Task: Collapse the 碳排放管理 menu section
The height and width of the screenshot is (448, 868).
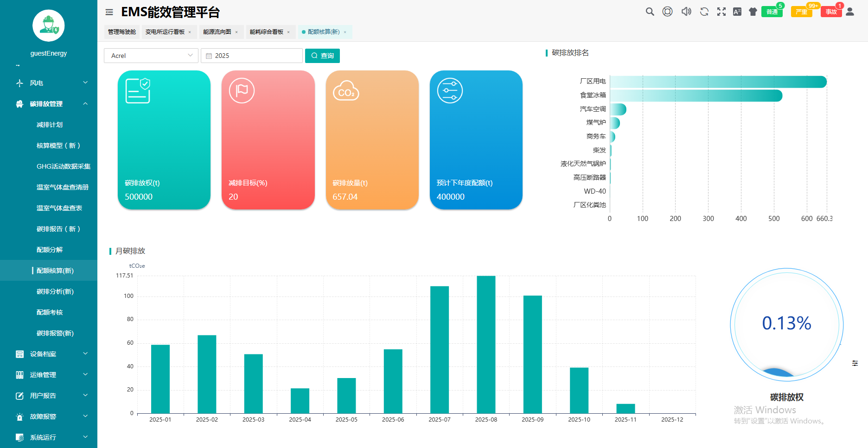Action: point(85,104)
